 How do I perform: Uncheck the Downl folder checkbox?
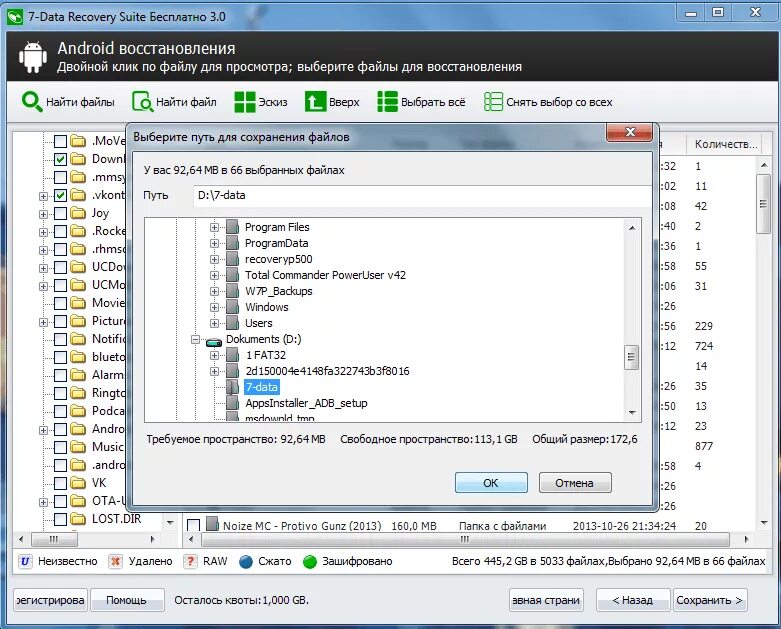pyautogui.click(x=60, y=159)
